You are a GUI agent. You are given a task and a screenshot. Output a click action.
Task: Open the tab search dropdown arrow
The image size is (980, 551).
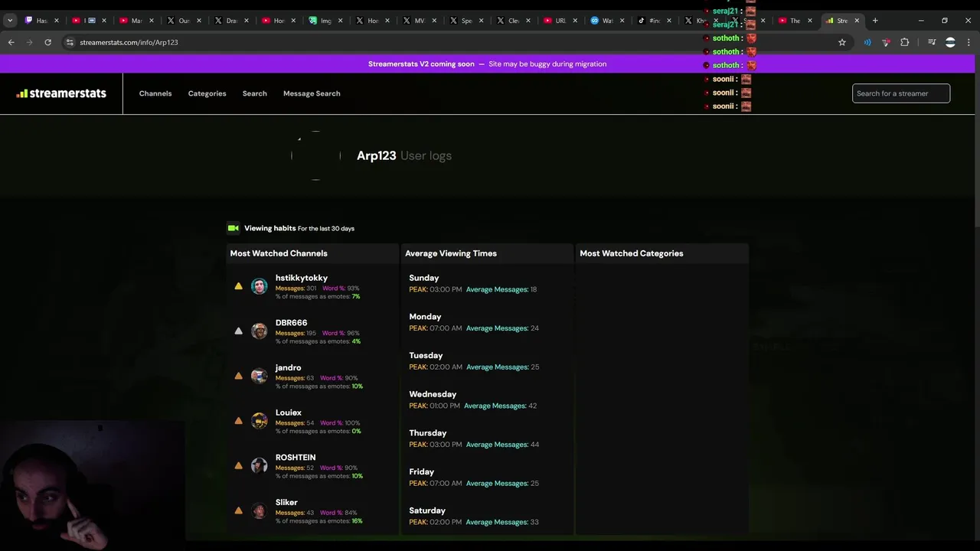point(10,21)
